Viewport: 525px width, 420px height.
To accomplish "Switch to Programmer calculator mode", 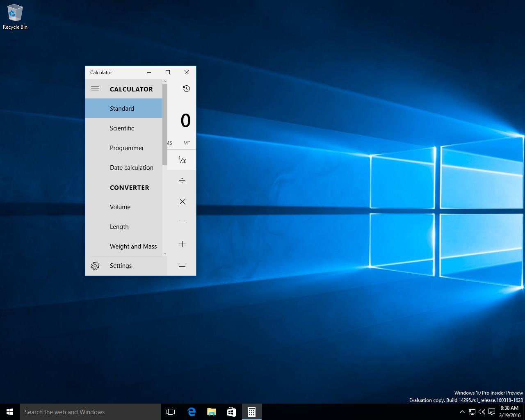I will [127, 148].
